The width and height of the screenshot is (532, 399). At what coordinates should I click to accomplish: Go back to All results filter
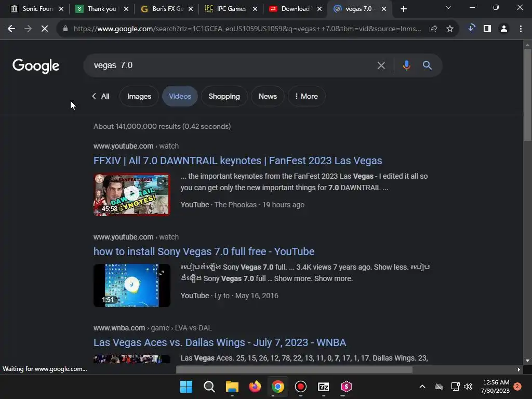(101, 96)
